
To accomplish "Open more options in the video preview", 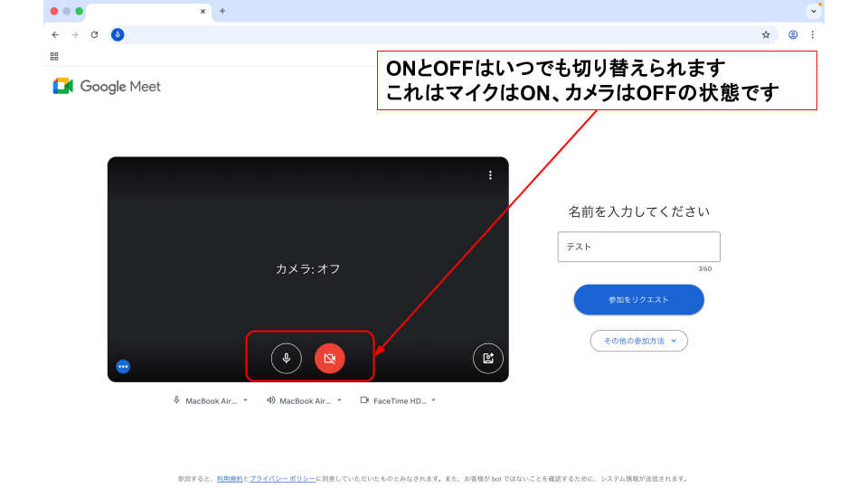I will click(x=490, y=175).
